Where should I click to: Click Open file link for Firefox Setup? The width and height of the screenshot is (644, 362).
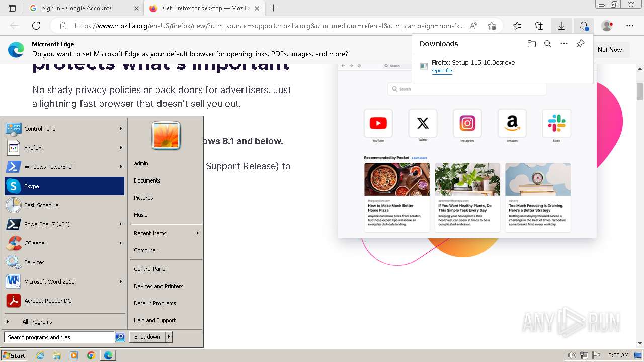tap(442, 71)
